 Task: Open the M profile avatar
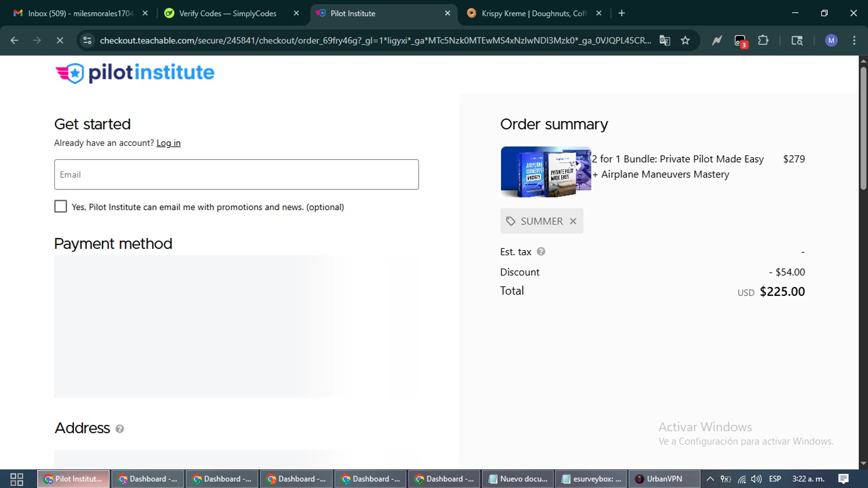832,41
